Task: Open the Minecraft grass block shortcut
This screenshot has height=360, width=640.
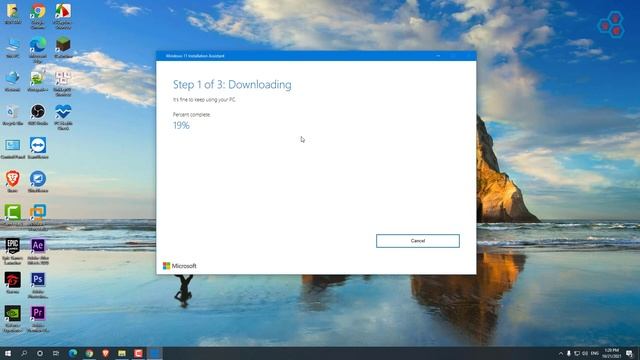Action: click(63, 47)
